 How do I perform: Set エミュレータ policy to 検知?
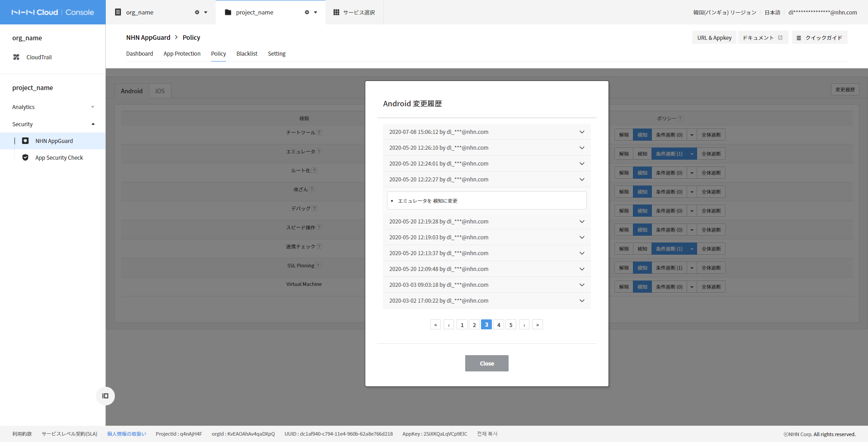click(x=642, y=154)
